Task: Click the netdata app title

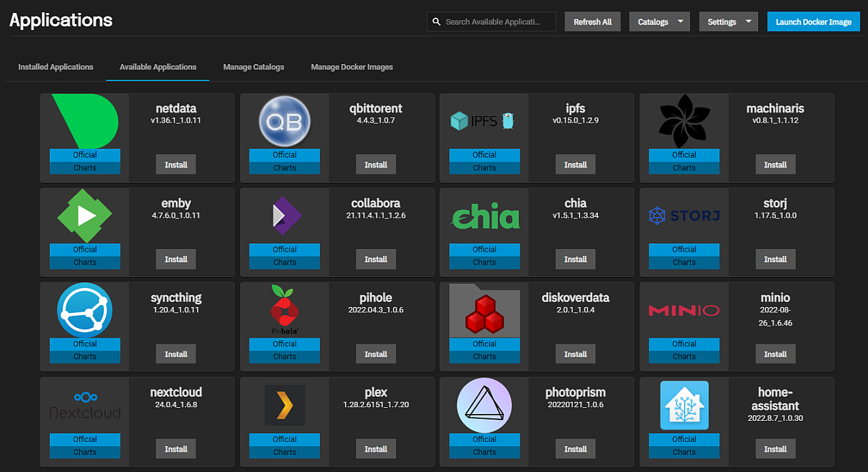Action: tap(176, 108)
